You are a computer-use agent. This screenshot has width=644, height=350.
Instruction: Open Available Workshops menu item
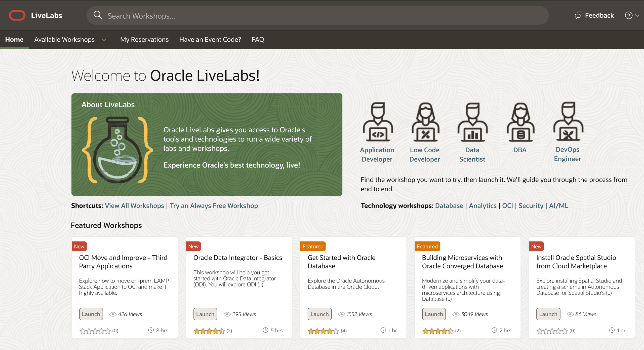64,40
